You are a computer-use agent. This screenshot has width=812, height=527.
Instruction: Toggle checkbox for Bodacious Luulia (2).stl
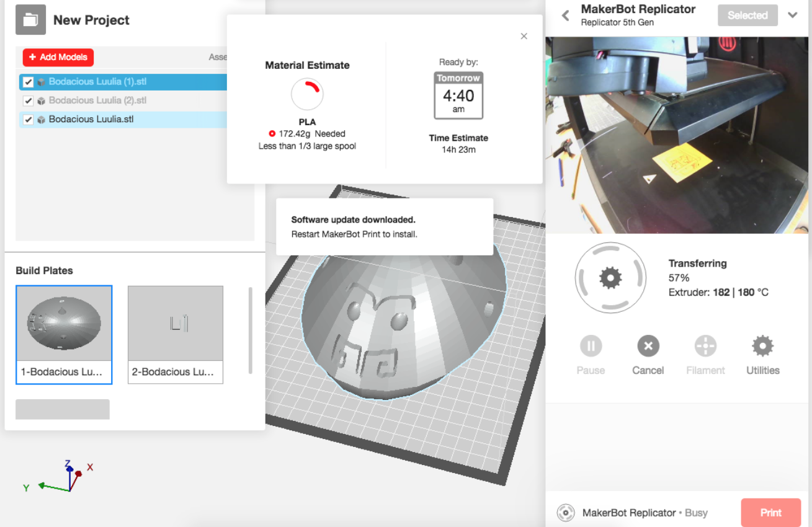click(28, 100)
